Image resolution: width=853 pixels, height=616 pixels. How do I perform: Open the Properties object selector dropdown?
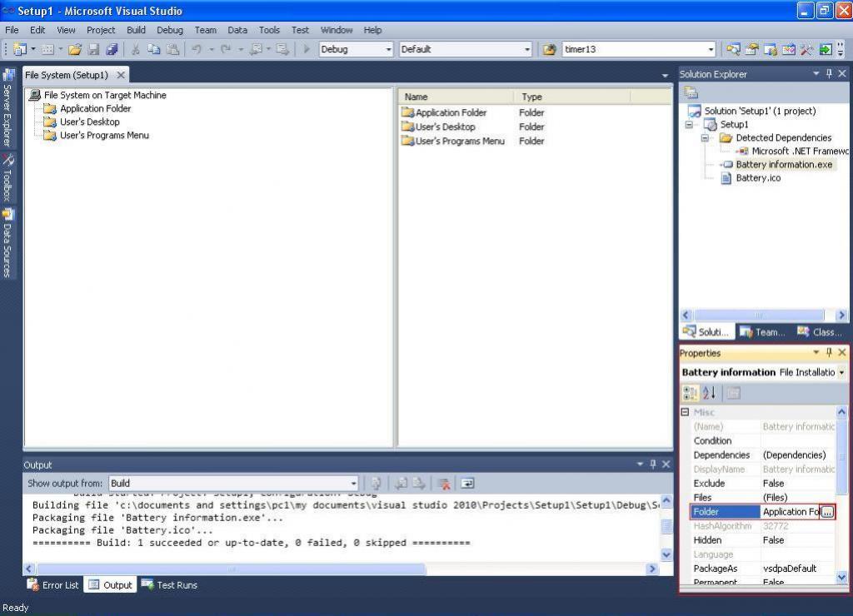tap(841, 372)
